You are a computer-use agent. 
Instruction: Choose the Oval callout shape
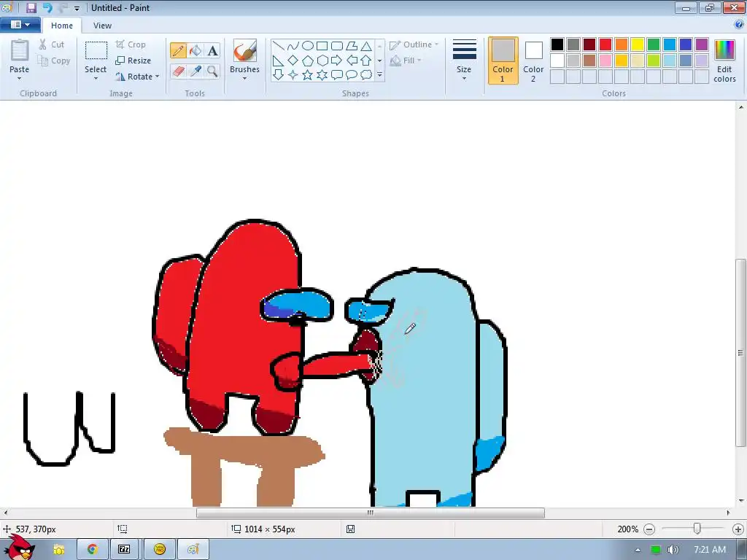(352, 75)
